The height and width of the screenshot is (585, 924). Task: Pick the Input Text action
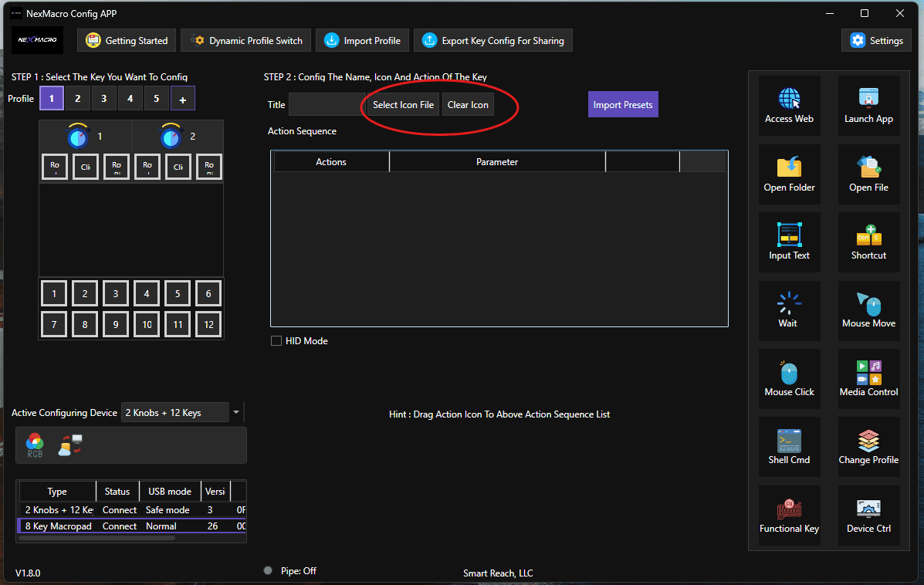[789, 242]
